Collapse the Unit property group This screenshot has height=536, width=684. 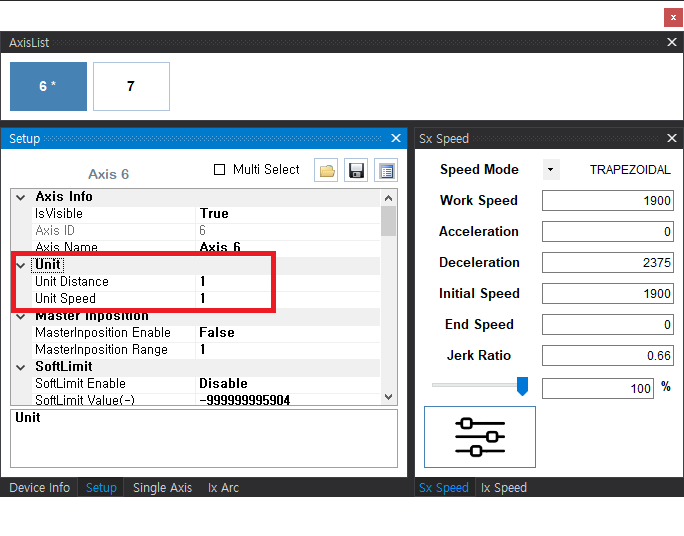pyautogui.click(x=21, y=265)
